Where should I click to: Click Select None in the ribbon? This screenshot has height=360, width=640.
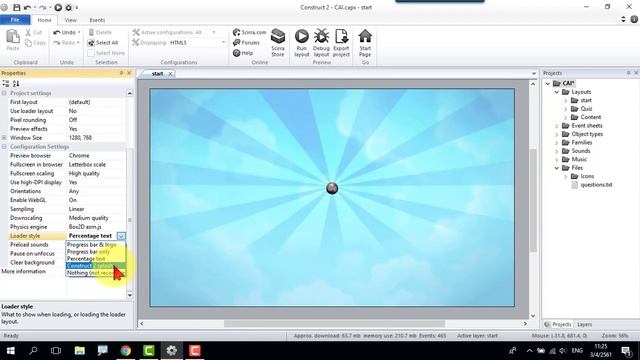tap(106, 53)
